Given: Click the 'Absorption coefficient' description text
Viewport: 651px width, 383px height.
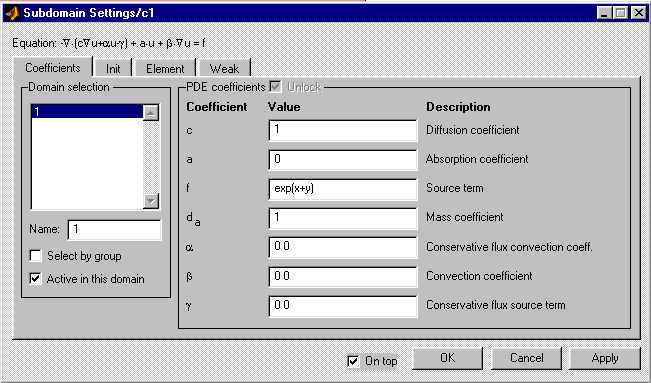Looking at the screenshot, I should tap(477, 159).
